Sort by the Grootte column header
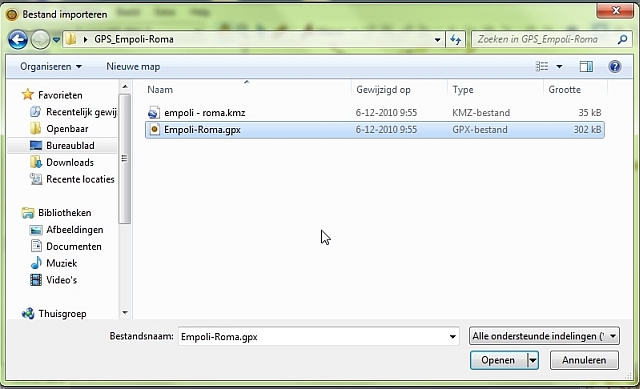Image resolution: width=640 pixels, height=389 pixels. coord(564,89)
